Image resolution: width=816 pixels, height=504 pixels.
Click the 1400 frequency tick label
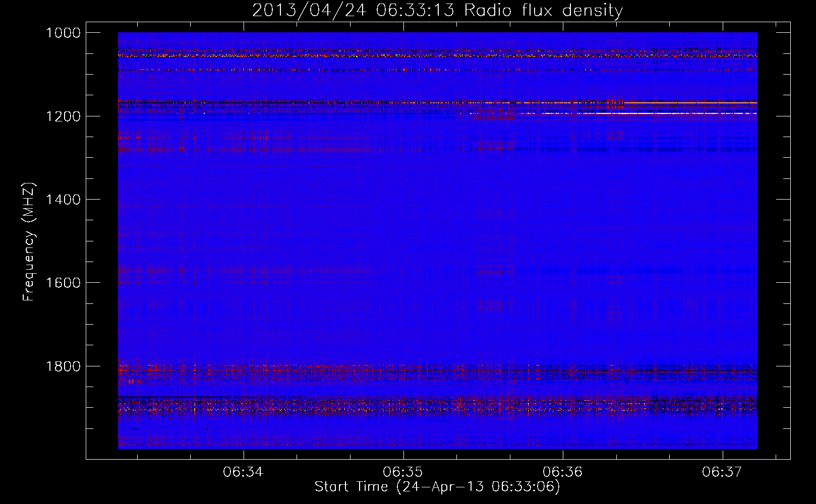tap(63, 200)
